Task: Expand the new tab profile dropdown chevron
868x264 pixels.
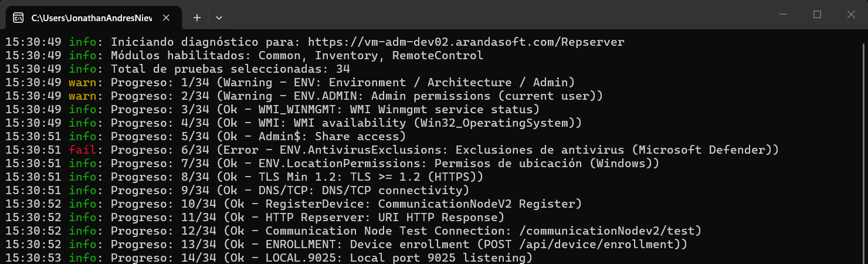Action: click(219, 18)
